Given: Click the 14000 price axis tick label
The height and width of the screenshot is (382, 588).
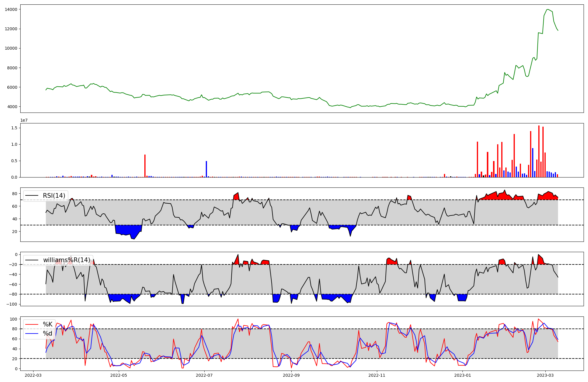Looking at the screenshot, I should pyautogui.click(x=11, y=9).
